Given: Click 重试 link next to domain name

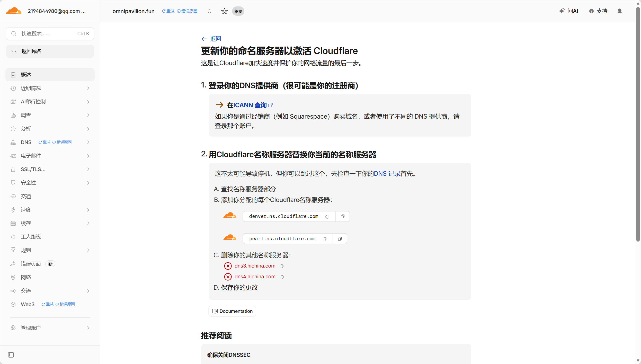Looking at the screenshot, I should 168,11.
